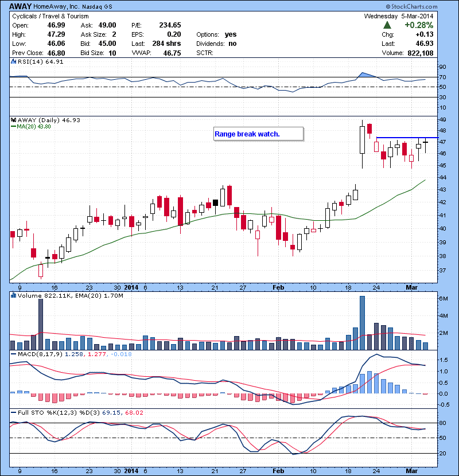The image size is (459, 476).
Task: Click the RSI(14) 64.91 label
Action: coord(40,61)
